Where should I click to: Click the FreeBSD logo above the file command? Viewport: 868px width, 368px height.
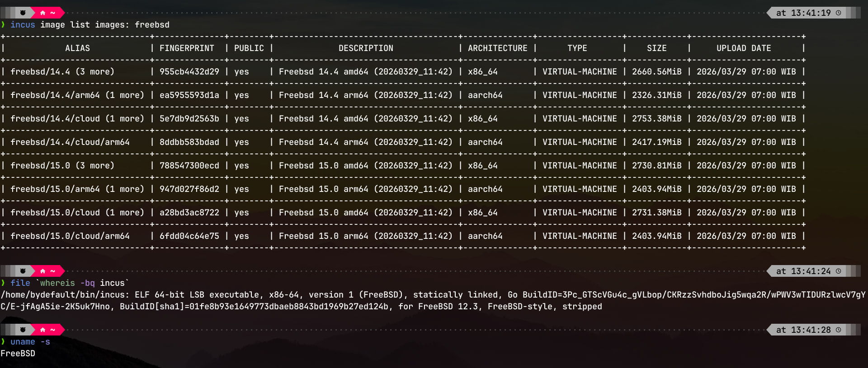coord(23,271)
